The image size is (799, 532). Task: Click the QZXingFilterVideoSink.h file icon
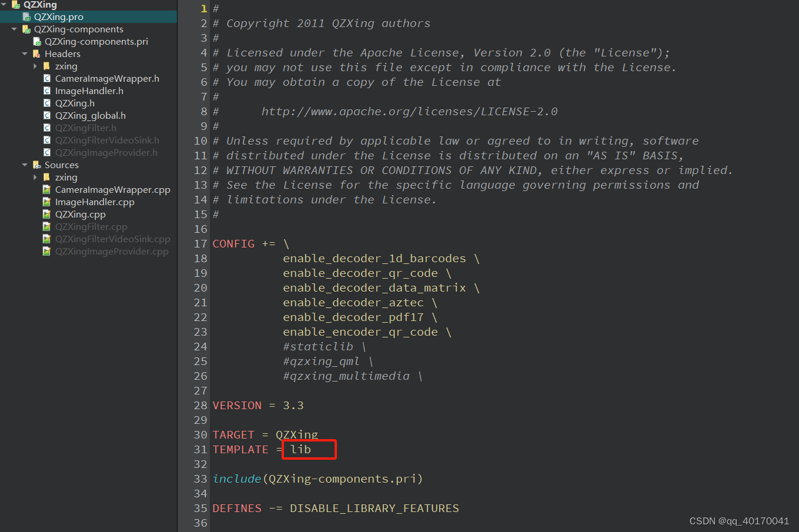[47, 140]
